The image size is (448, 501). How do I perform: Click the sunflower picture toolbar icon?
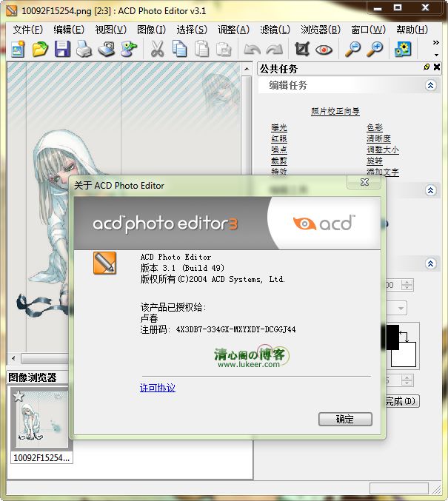tap(403, 49)
